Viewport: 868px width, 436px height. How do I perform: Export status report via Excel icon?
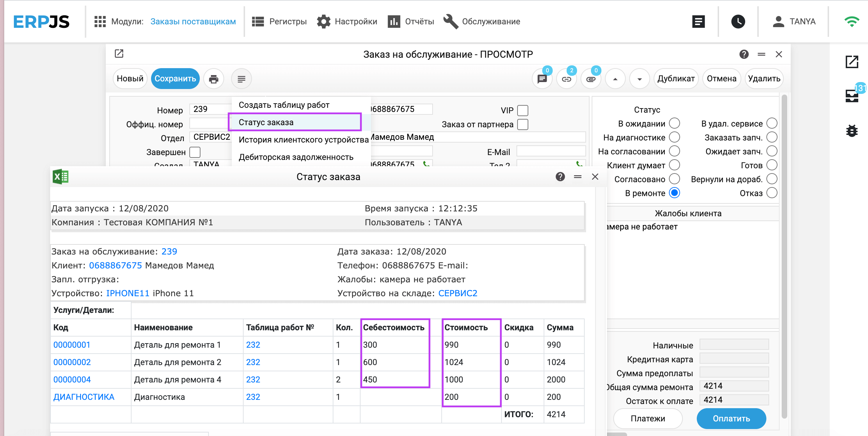[x=61, y=177]
